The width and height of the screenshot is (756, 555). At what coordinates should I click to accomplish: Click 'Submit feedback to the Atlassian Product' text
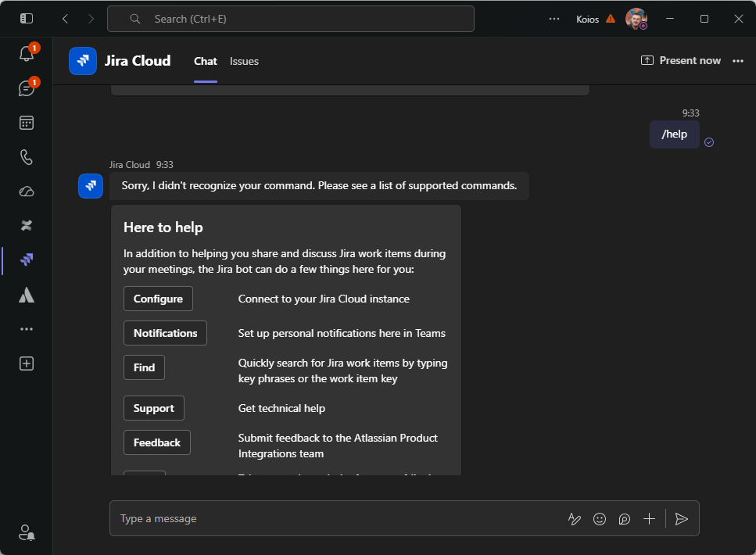pyautogui.click(x=338, y=438)
